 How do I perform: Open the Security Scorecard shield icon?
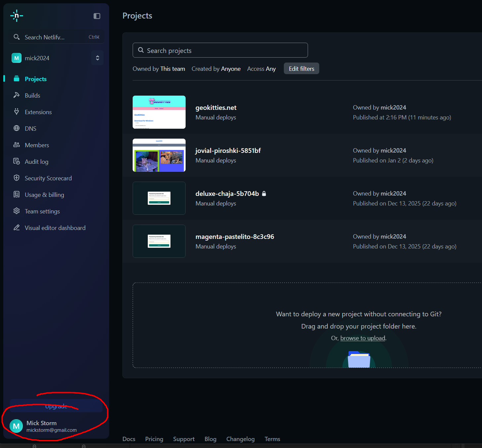pyautogui.click(x=17, y=178)
